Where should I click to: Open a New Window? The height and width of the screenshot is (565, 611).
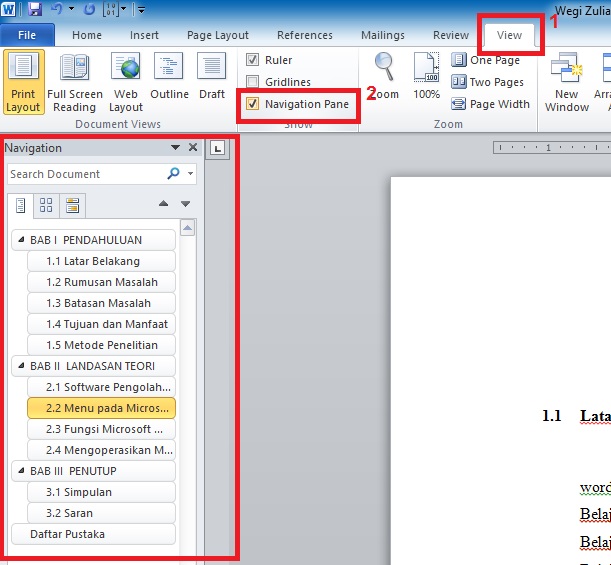click(567, 82)
